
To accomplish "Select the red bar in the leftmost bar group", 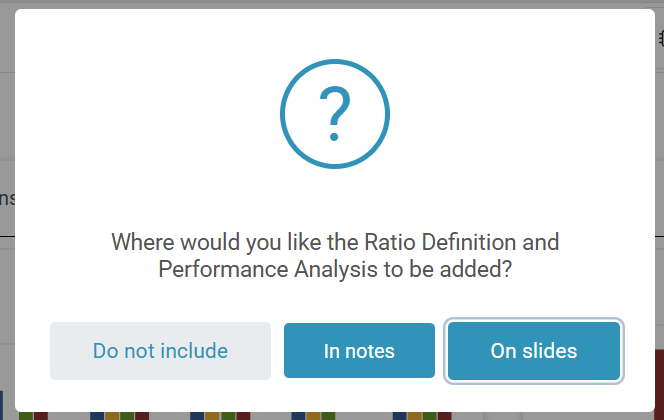I will tap(41, 416).
